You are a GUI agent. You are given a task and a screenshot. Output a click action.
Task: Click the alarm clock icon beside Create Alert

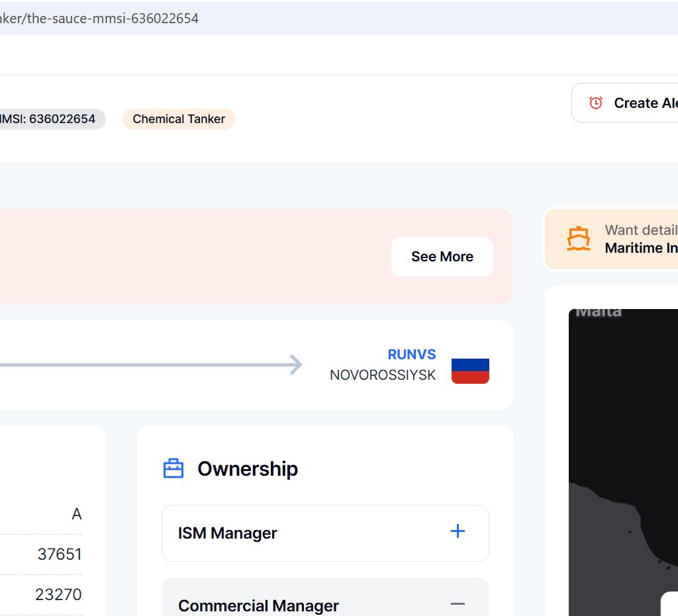[x=596, y=103]
